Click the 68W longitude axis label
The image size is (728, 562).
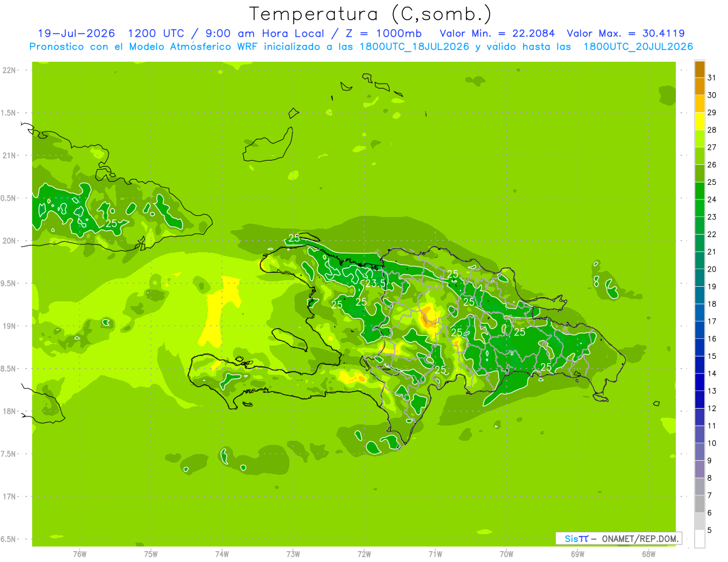point(649,554)
